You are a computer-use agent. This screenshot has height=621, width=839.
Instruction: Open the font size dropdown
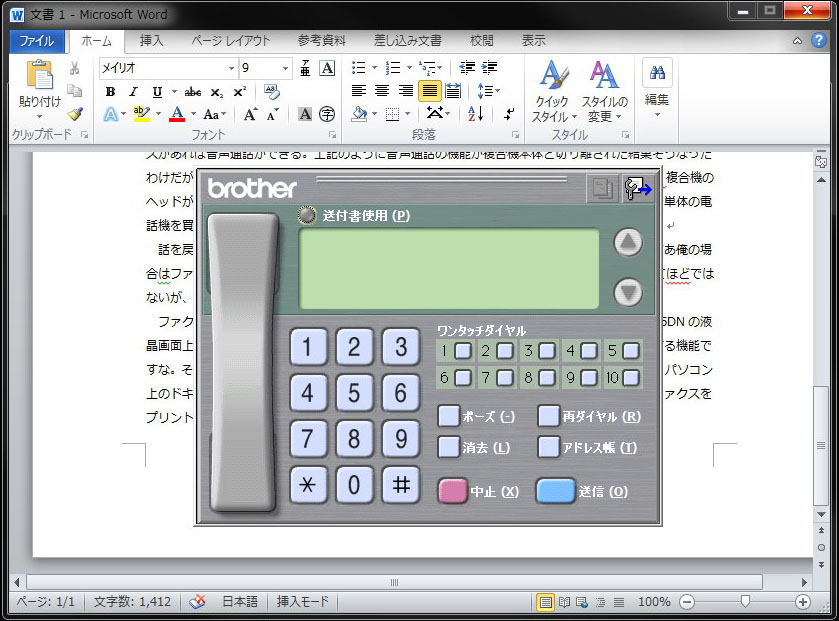(x=286, y=67)
